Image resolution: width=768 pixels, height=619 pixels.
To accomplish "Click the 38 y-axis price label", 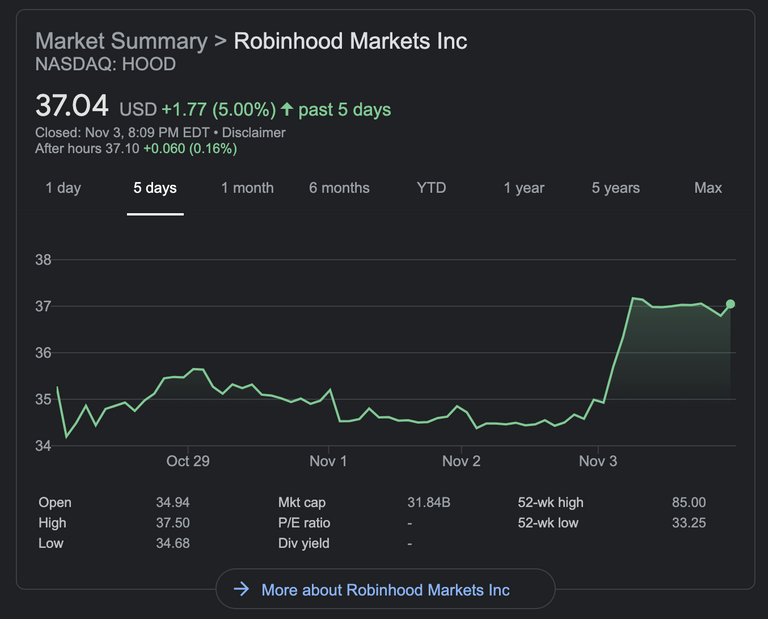I will point(43,260).
